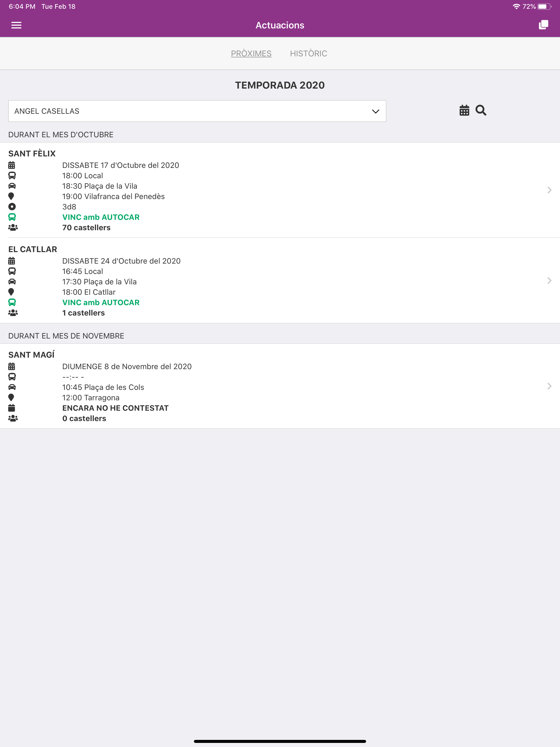Image resolution: width=560 pixels, height=747 pixels.
Task: Expand the ANGEL CASELLAS dropdown
Action: pos(197,111)
